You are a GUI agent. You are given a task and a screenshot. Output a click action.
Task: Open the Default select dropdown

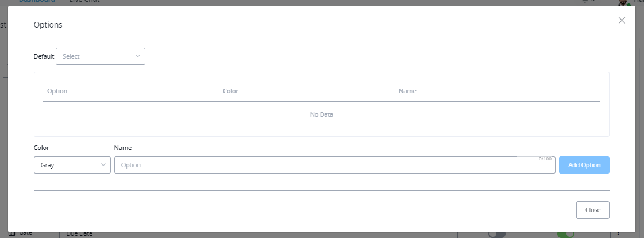pyautogui.click(x=100, y=56)
